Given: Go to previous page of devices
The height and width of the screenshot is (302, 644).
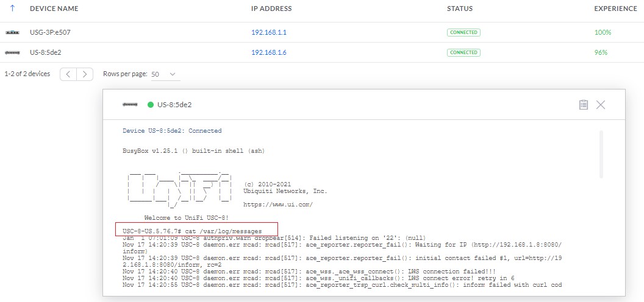Looking at the screenshot, I should [x=68, y=74].
